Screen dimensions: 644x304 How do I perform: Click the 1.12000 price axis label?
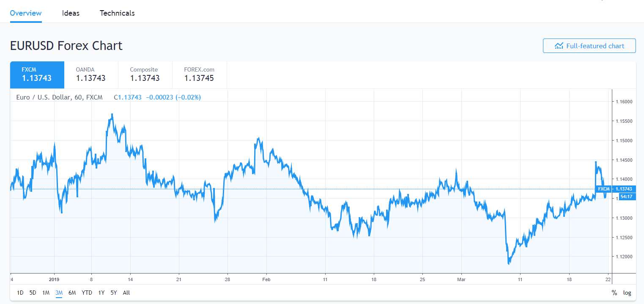[623, 257]
